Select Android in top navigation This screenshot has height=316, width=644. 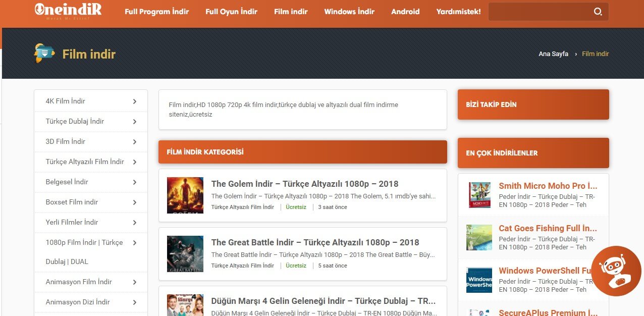[405, 11]
